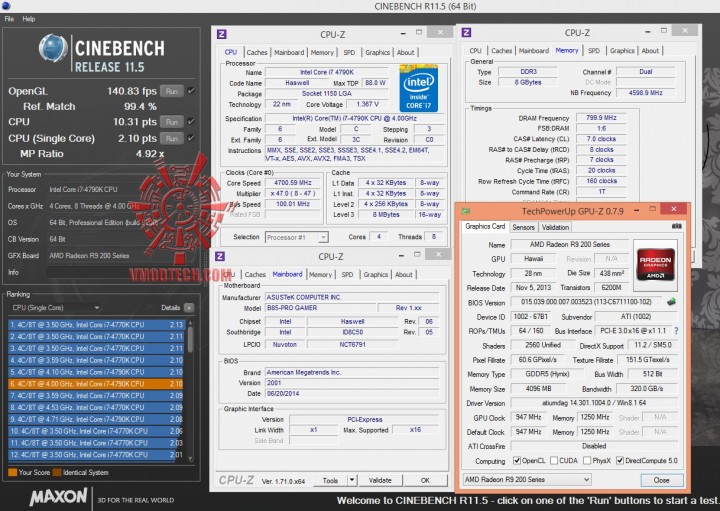Screen dimensions: 720x511
Task: Open the Processor #1 selection dropdown
Action: pyautogui.click(x=296, y=237)
